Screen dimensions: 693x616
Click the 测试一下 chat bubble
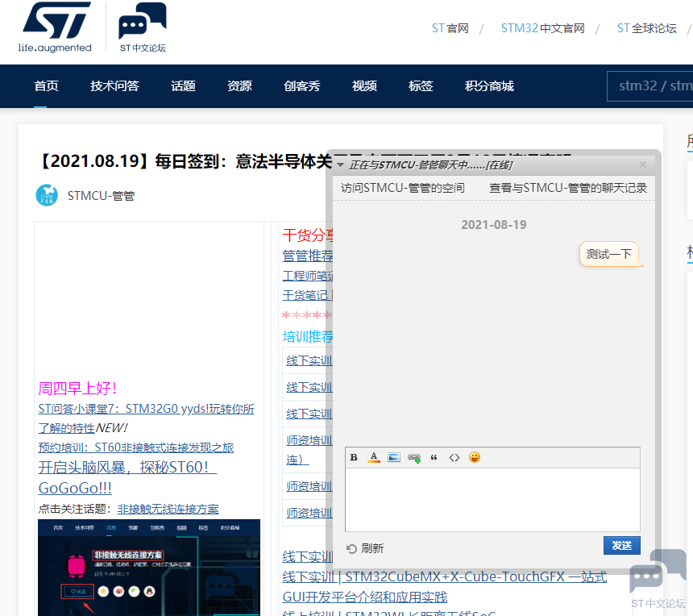click(x=608, y=254)
